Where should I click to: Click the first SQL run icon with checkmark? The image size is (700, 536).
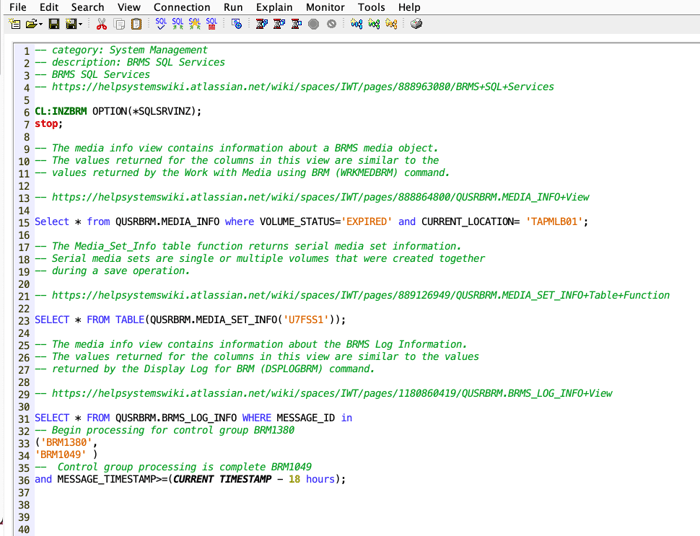(161, 23)
